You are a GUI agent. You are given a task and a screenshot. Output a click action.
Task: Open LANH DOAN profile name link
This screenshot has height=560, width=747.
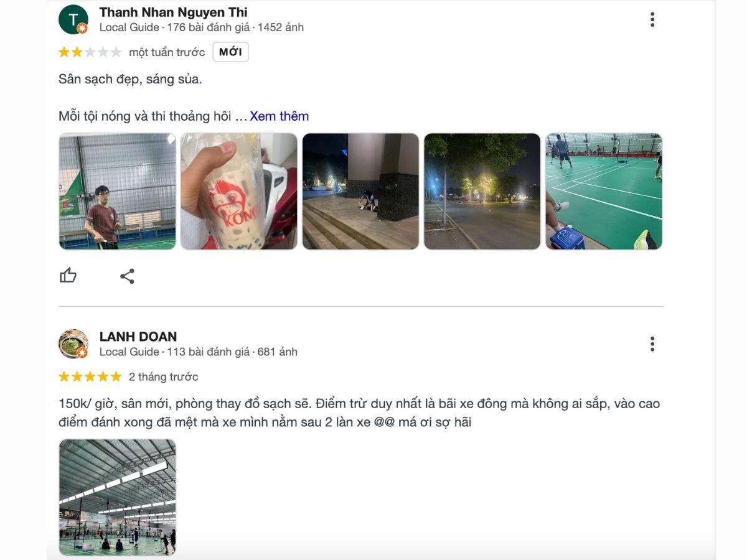pos(138,337)
